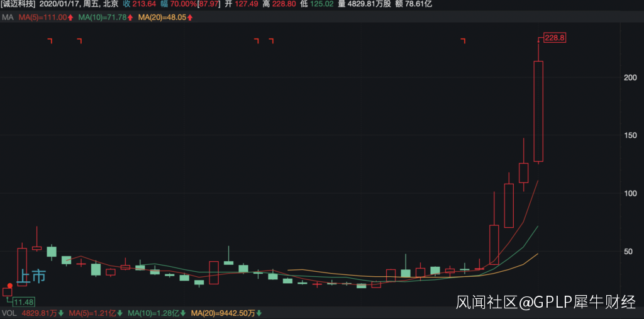Click the VOL value 4829.81万
The image size is (644, 319).
point(40,314)
